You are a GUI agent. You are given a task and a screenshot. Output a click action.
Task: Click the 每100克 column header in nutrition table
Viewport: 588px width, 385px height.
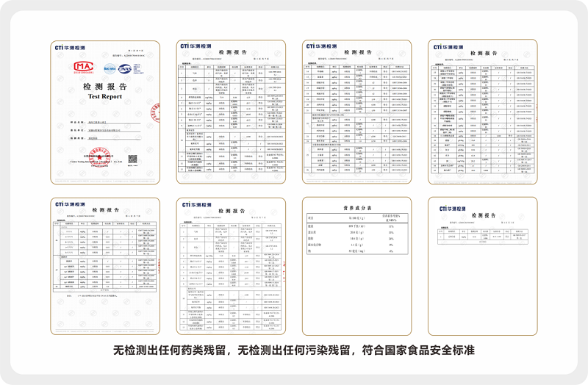[356, 217]
